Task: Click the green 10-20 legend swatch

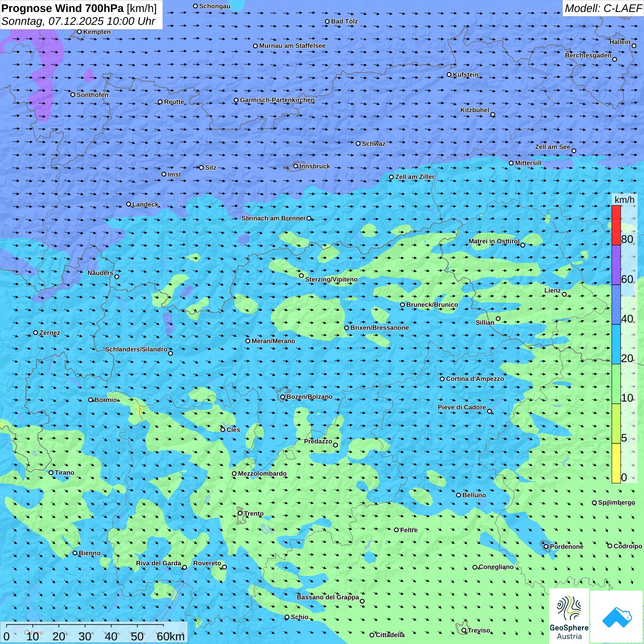Action: pos(616,384)
